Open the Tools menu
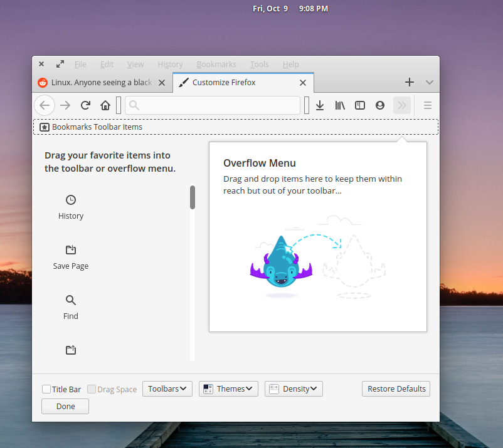This screenshot has width=503, height=448. coord(259,65)
